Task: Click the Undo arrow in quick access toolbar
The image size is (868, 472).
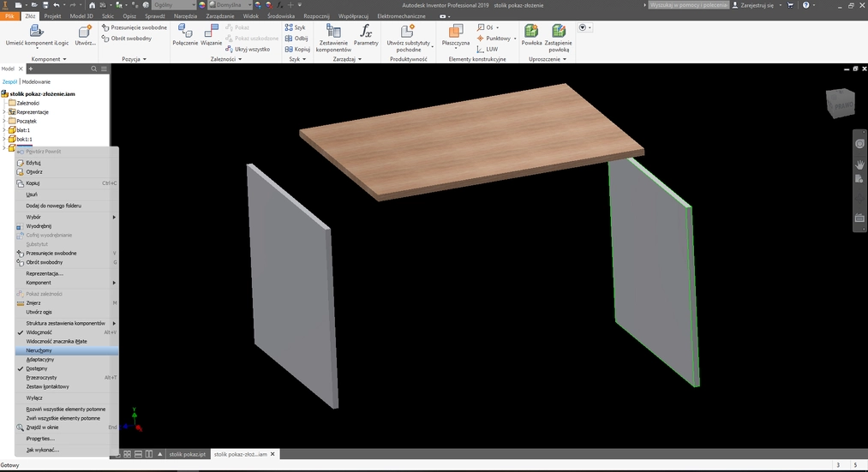Action: pyautogui.click(x=56, y=5)
